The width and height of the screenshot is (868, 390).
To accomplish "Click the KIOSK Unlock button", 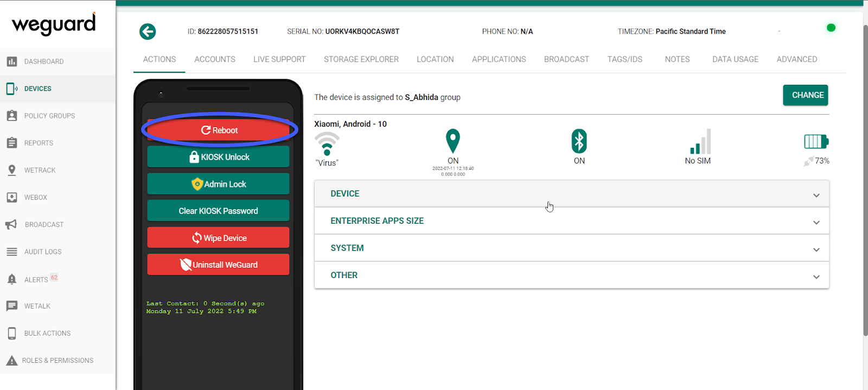I will (x=218, y=157).
